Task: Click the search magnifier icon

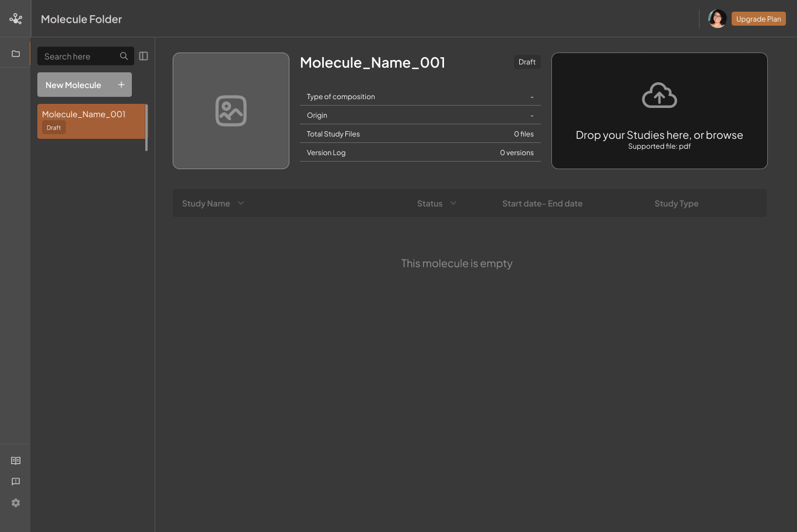Action: click(124, 56)
